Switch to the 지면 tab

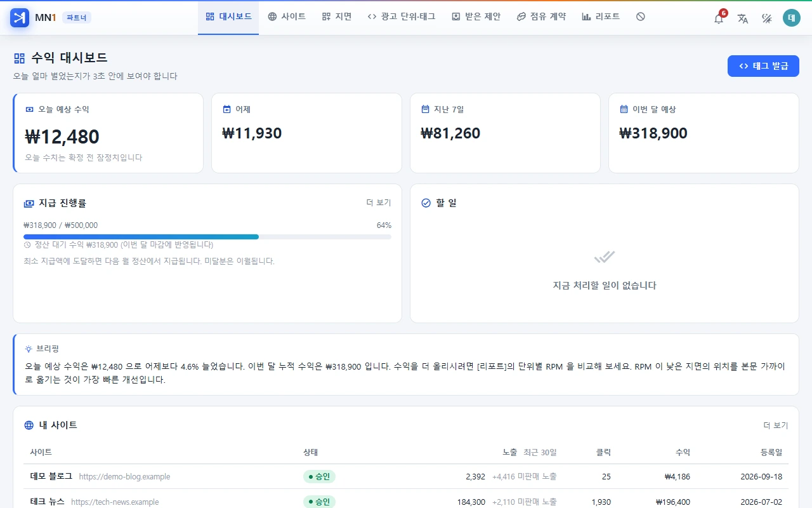point(337,17)
